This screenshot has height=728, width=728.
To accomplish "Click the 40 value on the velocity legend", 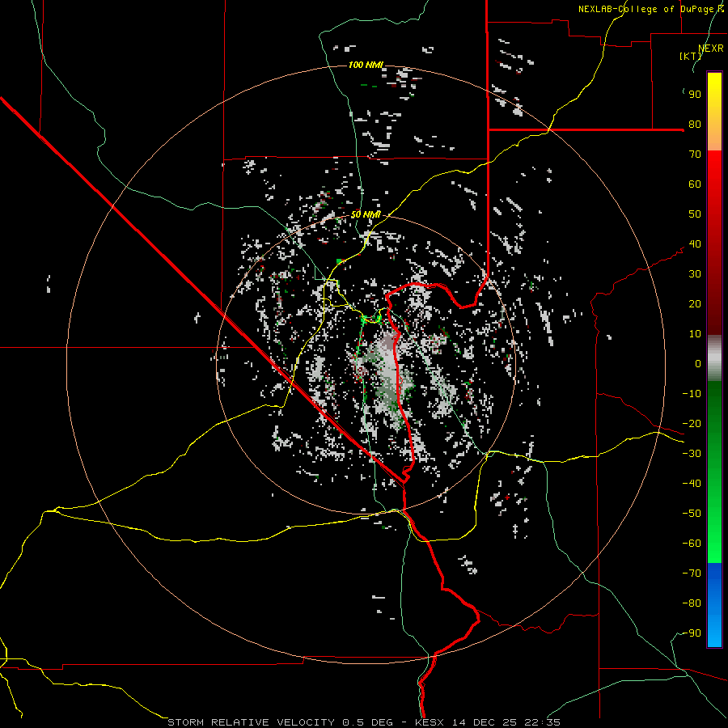I will tap(695, 244).
